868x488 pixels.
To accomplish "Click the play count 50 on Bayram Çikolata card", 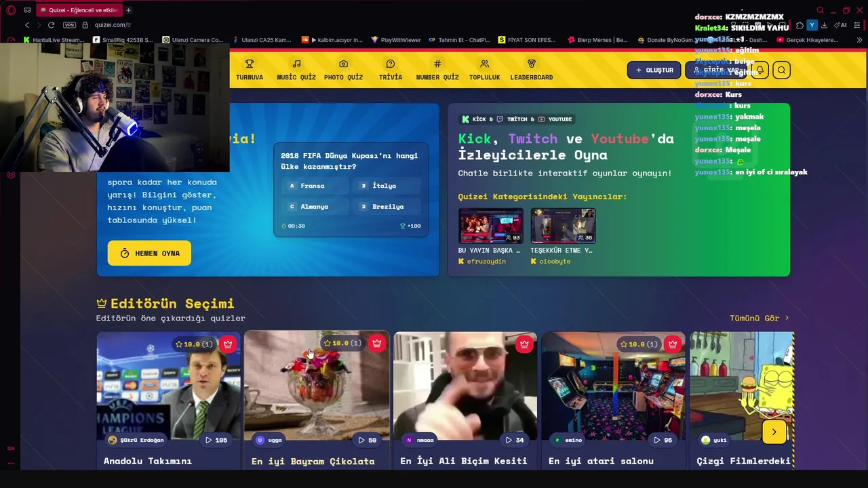I will point(368,440).
